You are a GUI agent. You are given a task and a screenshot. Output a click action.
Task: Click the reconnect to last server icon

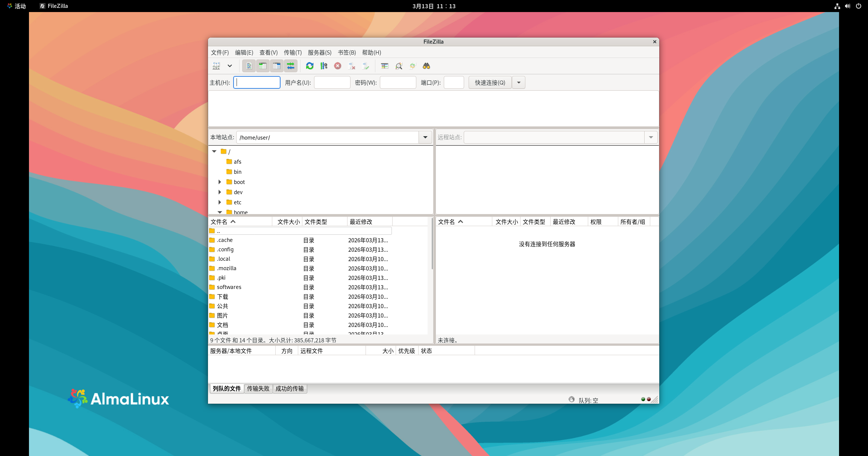pyautogui.click(x=366, y=66)
